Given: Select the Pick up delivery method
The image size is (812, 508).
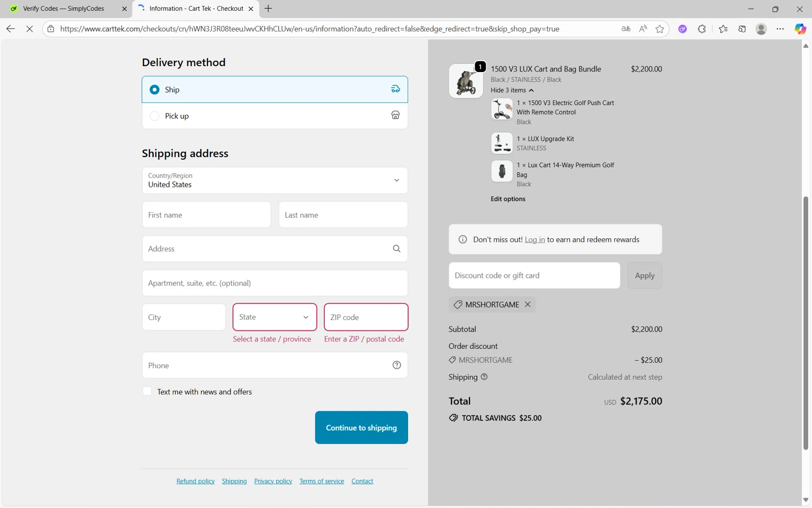Looking at the screenshot, I should pos(274,115).
